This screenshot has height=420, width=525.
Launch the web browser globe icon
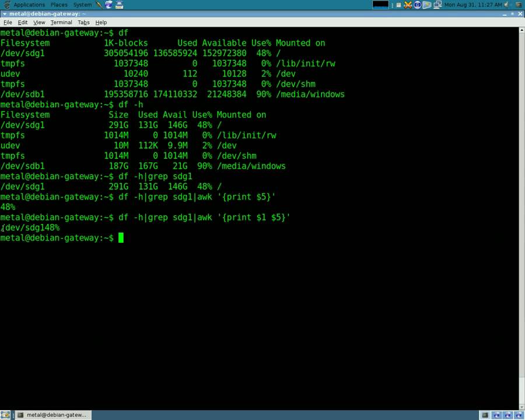pos(109,5)
